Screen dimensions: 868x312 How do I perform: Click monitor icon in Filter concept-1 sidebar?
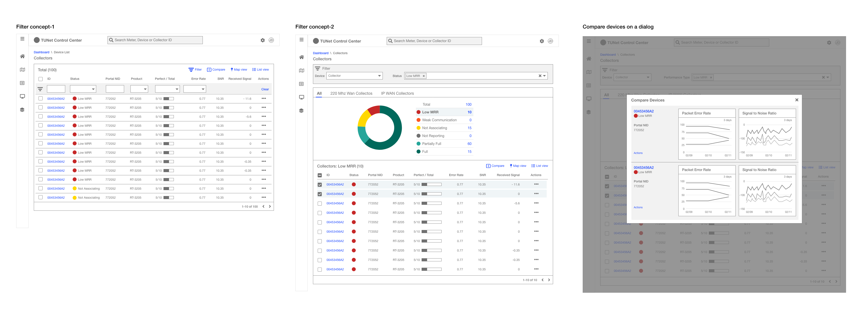coord(22,96)
